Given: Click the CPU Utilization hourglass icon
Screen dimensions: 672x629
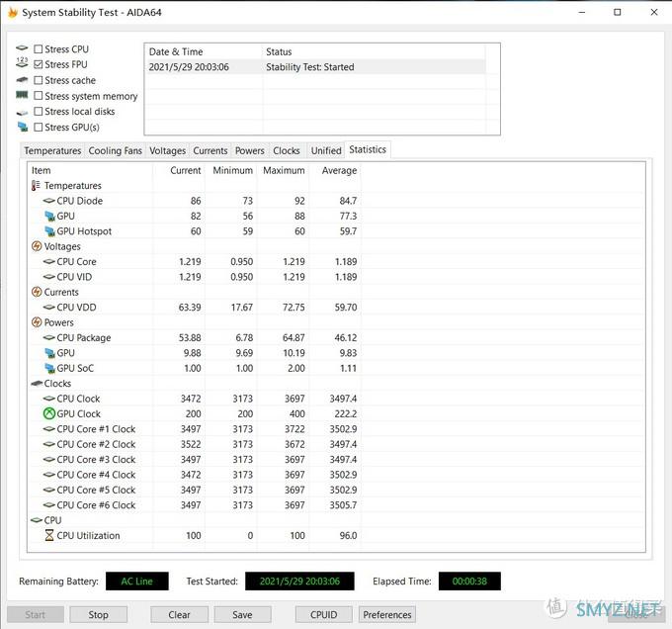Looking at the screenshot, I should coord(49,535).
